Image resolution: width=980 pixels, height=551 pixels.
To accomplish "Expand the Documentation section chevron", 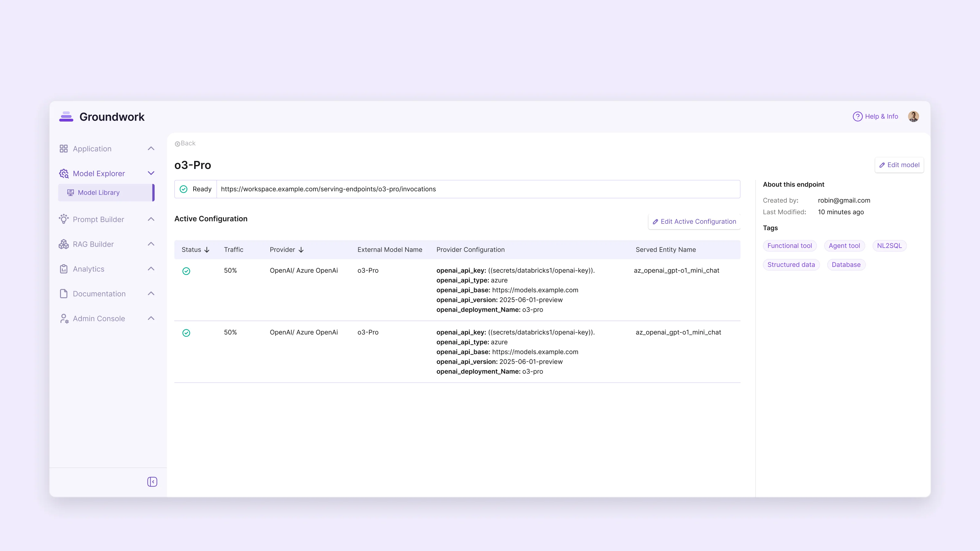I will tap(151, 293).
